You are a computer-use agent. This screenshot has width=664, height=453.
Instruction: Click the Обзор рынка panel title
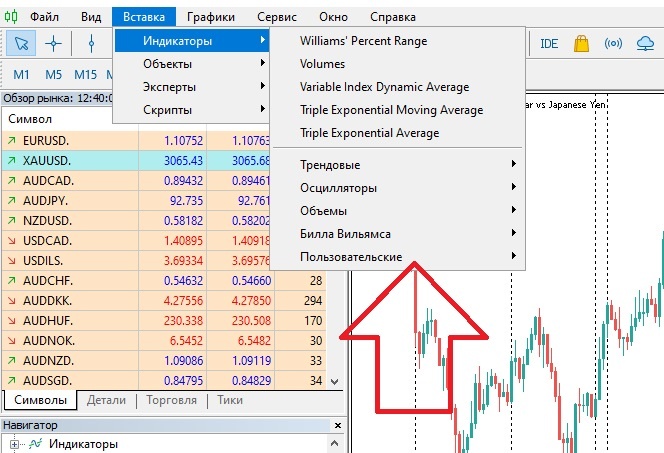click(x=58, y=98)
